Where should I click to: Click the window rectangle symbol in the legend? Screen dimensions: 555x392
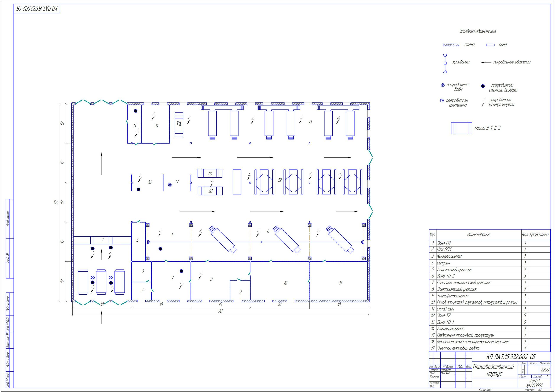(490, 45)
